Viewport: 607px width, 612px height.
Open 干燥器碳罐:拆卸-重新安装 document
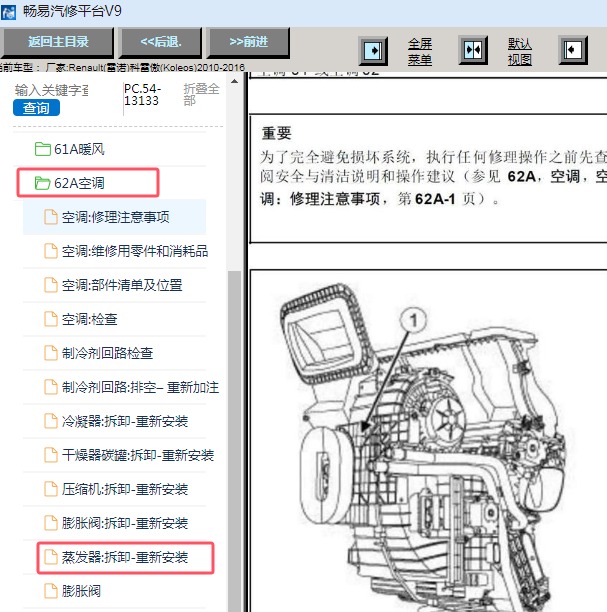[138, 455]
